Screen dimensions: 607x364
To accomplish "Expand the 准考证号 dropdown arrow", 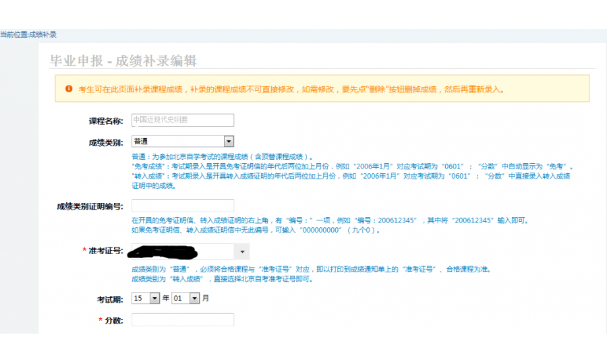I will 242,252.
